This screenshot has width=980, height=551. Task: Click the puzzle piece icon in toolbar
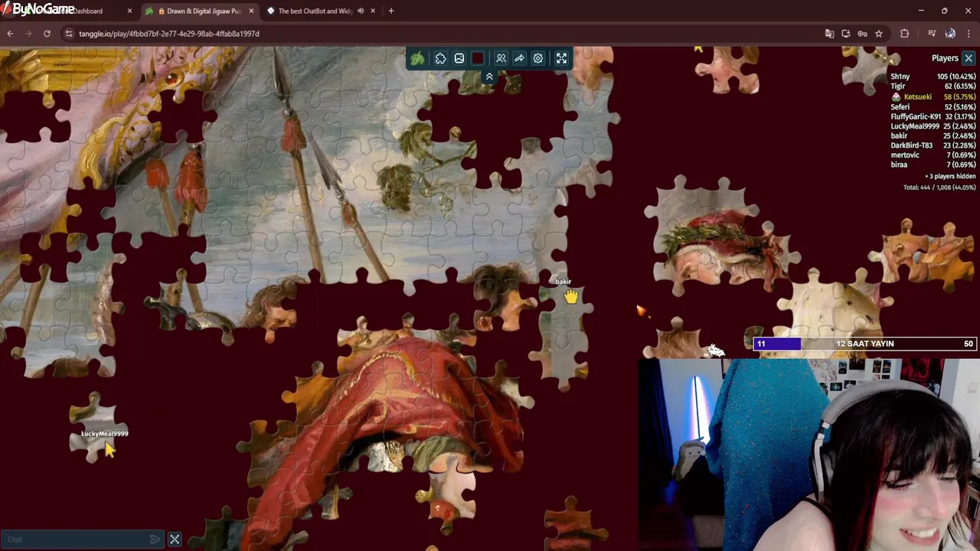(440, 59)
